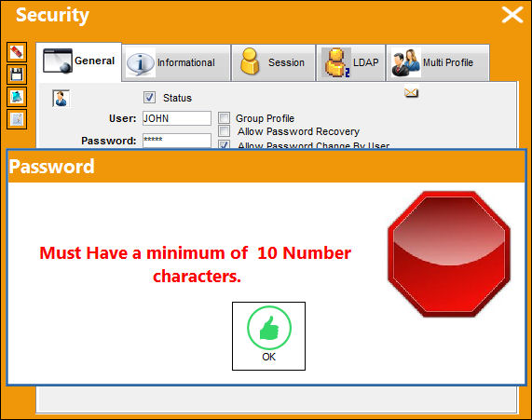Switch to the General tab

point(78,61)
